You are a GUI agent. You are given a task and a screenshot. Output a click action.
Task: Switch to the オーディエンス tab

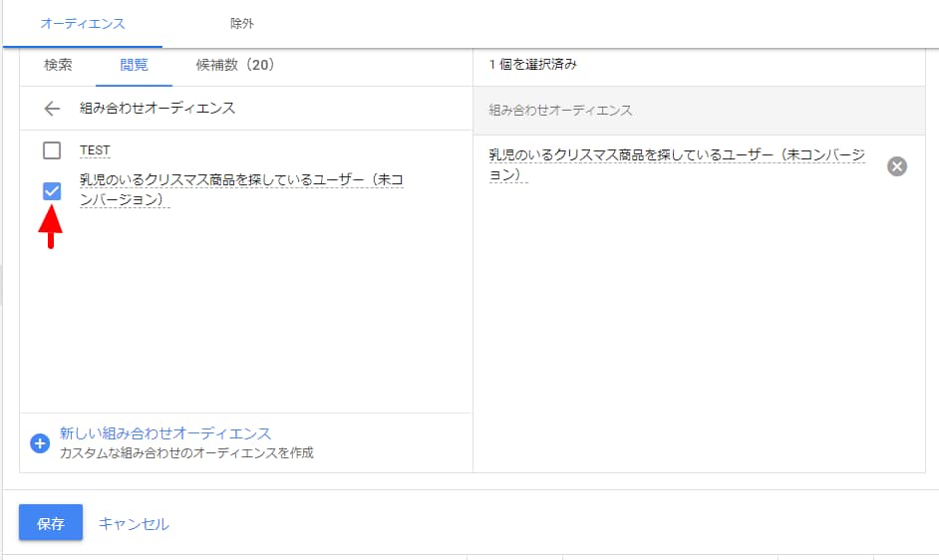tap(83, 23)
